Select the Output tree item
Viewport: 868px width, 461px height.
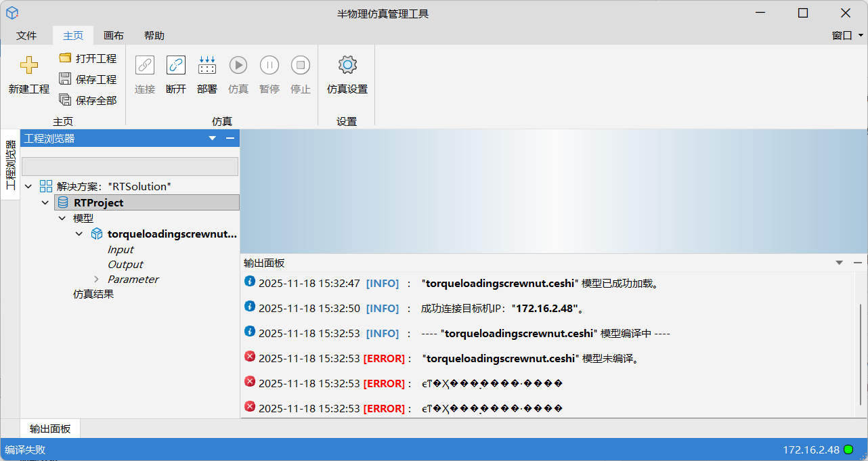click(125, 265)
